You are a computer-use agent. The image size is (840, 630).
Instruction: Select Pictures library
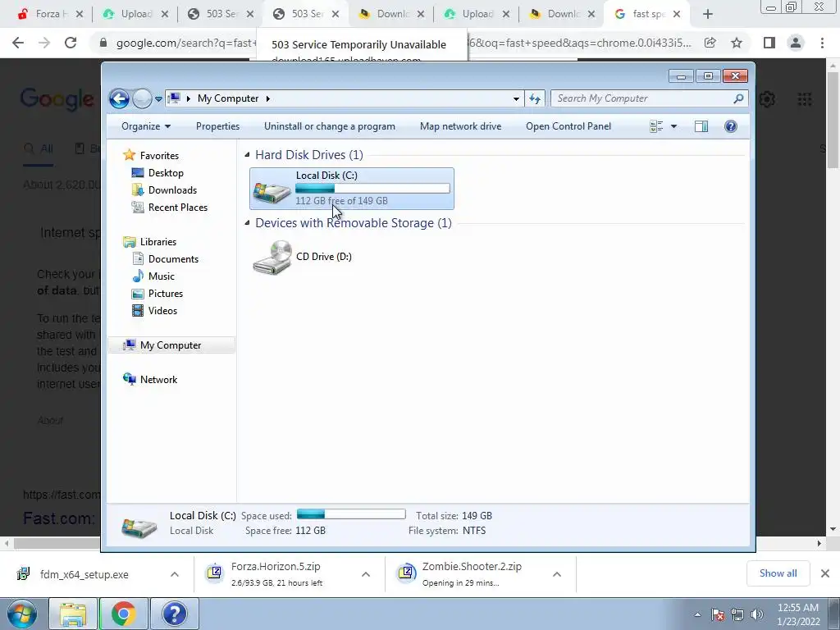click(x=166, y=294)
